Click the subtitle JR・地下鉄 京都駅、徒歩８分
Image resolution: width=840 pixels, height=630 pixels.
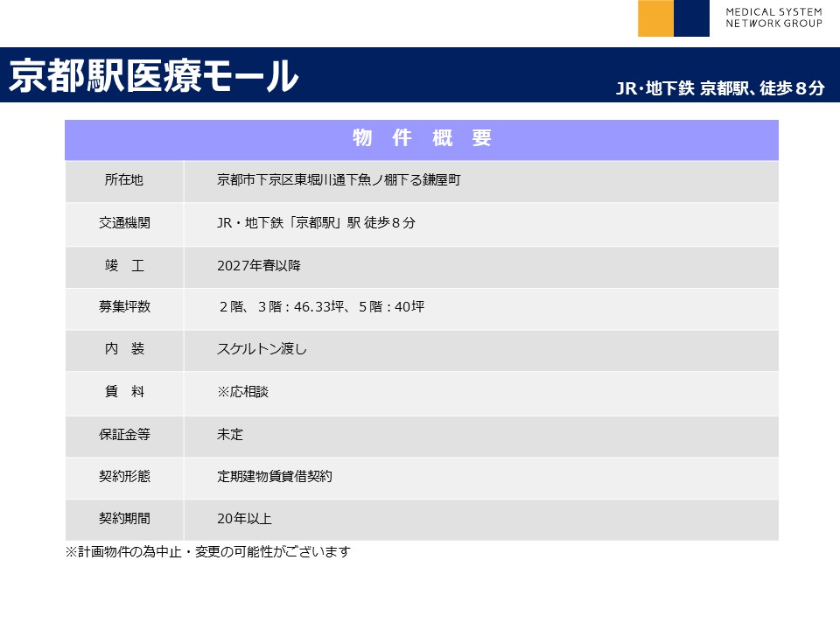719,88
